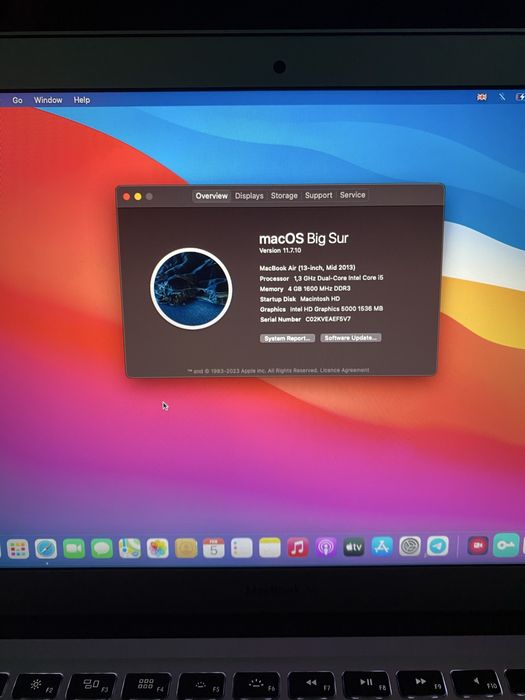The height and width of the screenshot is (700, 525).
Task: Switch to the Service tab
Action: click(353, 195)
